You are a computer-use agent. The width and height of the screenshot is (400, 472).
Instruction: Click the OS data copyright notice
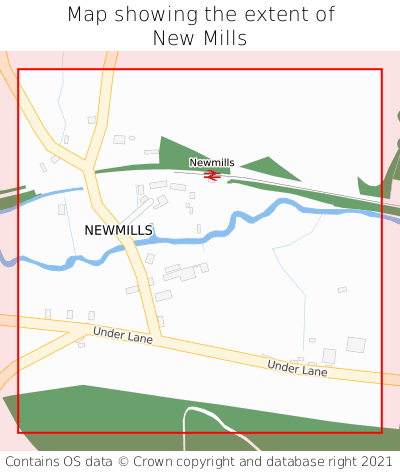(x=199, y=462)
